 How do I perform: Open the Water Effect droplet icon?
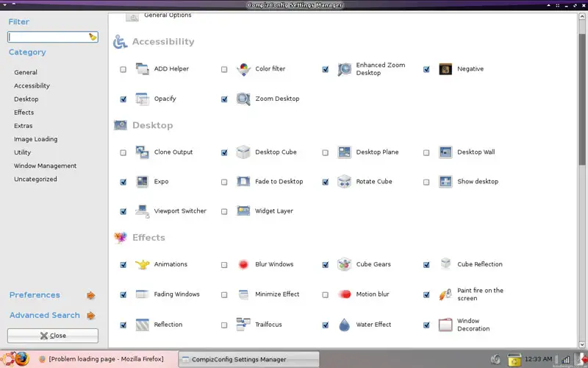pos(344,325)
